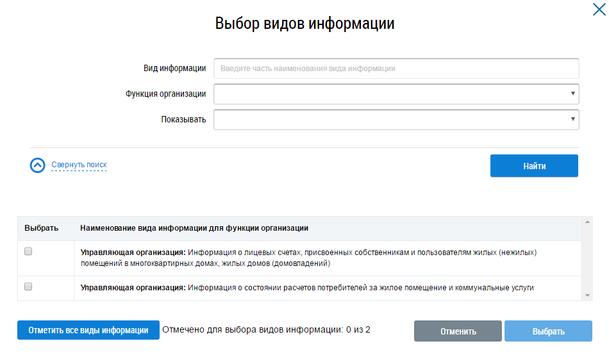
Task: Open the 'Функция организации' dropdown
Action: (x=396, y=94)
